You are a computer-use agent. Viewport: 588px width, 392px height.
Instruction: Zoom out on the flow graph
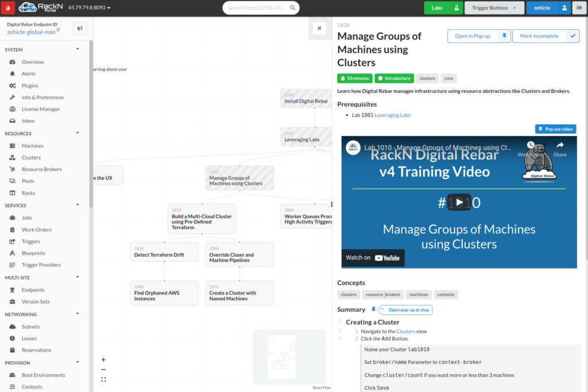103,370
